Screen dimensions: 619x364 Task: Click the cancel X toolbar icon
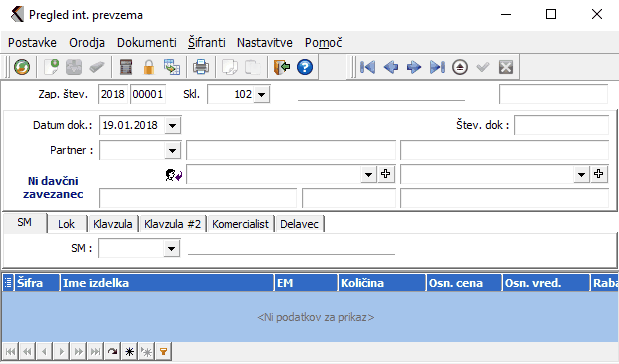[506, 67]
